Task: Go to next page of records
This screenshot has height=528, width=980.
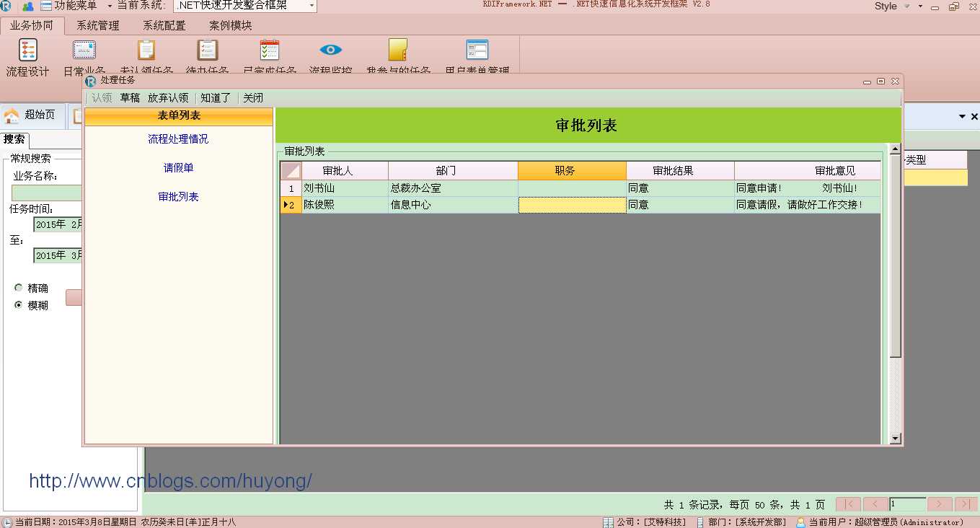Action: coord(940,504)
